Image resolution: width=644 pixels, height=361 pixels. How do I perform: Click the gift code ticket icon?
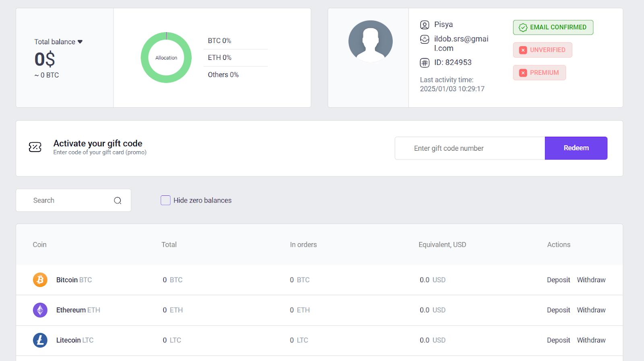click(x=35, y=147)
